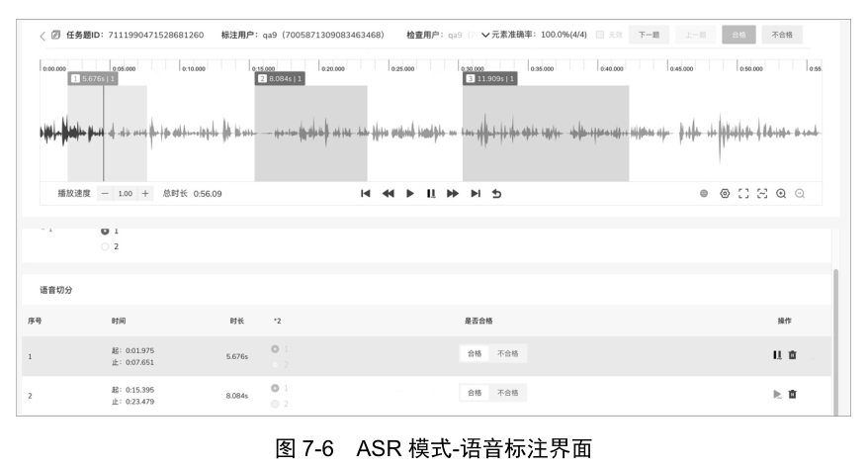Zoom out of the waveform

800,194
